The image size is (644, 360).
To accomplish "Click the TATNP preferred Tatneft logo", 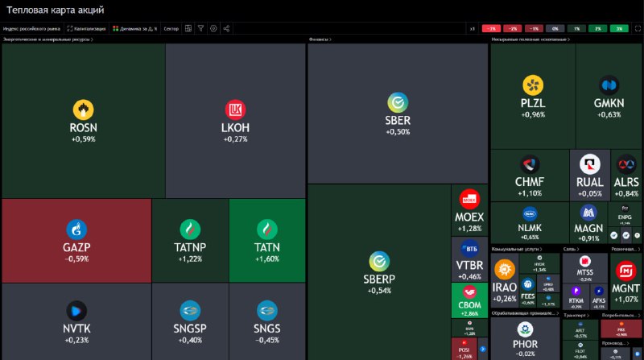I will click(190, 230).
